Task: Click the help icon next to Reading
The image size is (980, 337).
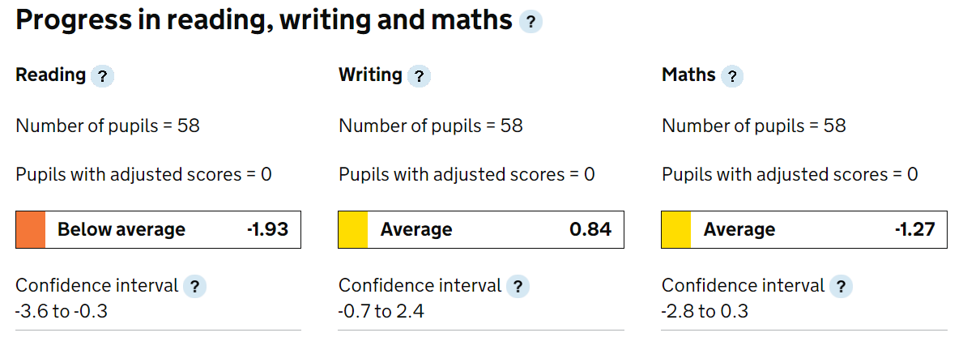Action: [102, 77]
